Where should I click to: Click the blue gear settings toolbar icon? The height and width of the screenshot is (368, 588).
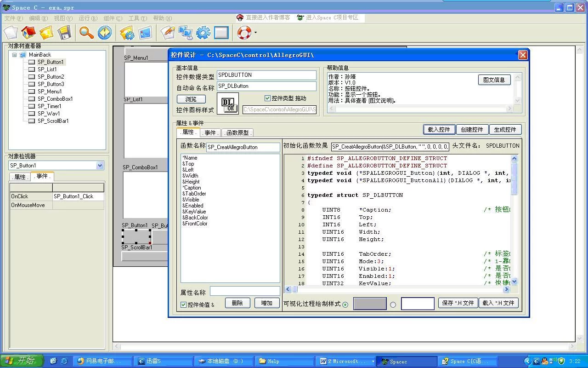click(203, 33)
